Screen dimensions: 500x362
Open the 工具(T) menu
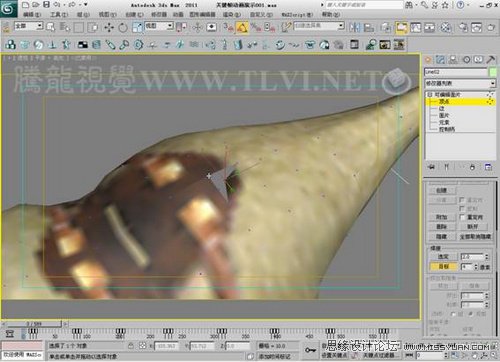coord(59,15)
